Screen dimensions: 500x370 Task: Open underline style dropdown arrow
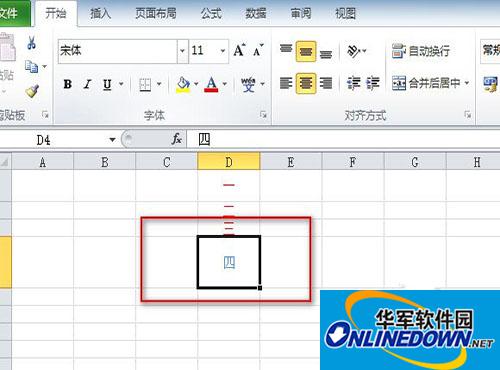(x=121, y=84)
